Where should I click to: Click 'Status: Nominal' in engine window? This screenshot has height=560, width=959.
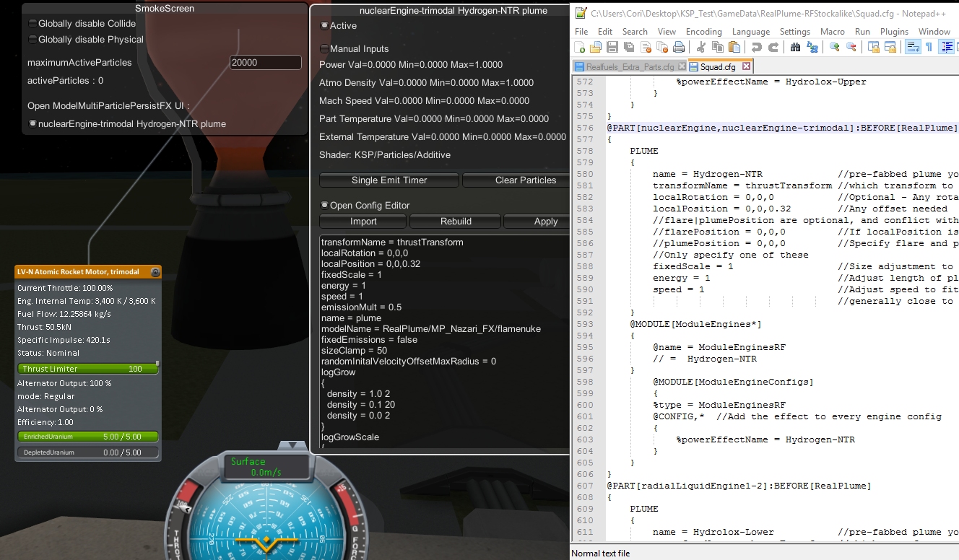coord(48,353)
